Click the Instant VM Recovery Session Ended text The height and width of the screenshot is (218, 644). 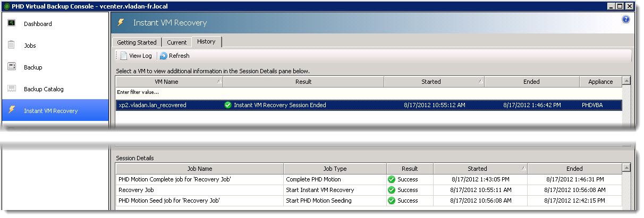pos(280,105)
